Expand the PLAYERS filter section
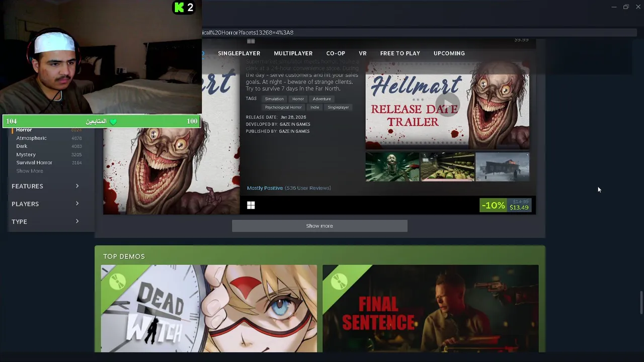644x362 pixels. click(45, 204)
